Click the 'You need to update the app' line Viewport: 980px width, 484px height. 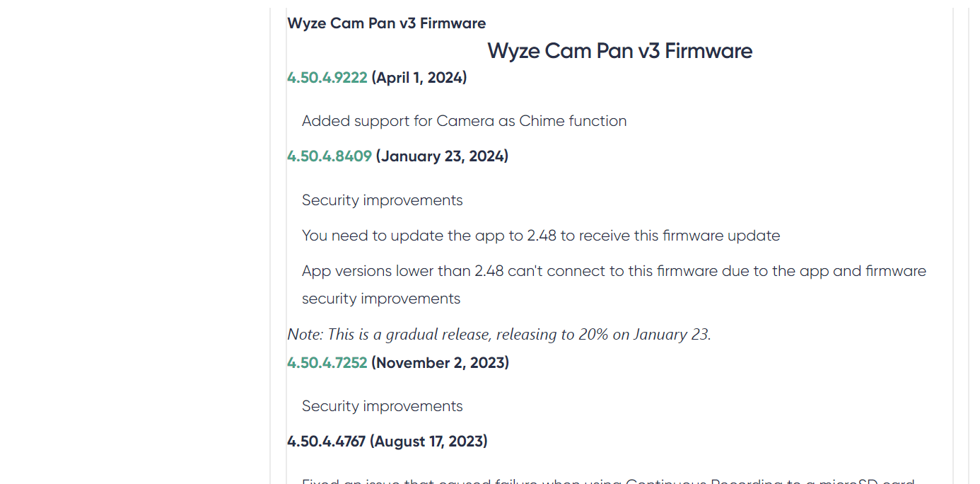[541, 236]
